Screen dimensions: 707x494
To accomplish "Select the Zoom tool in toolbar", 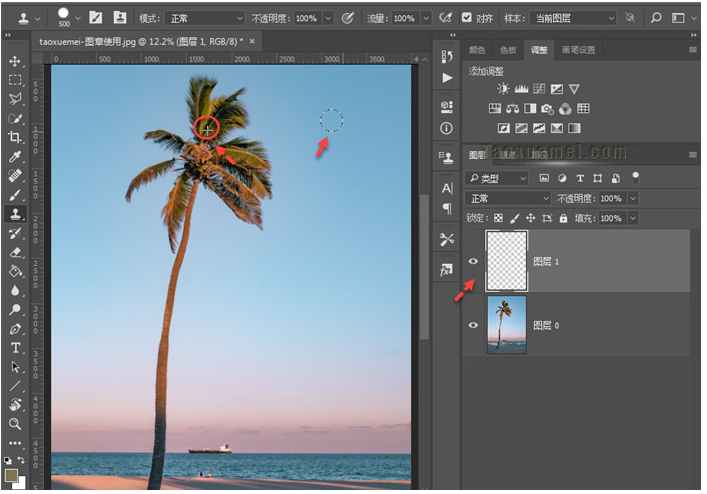I will 15,424.
